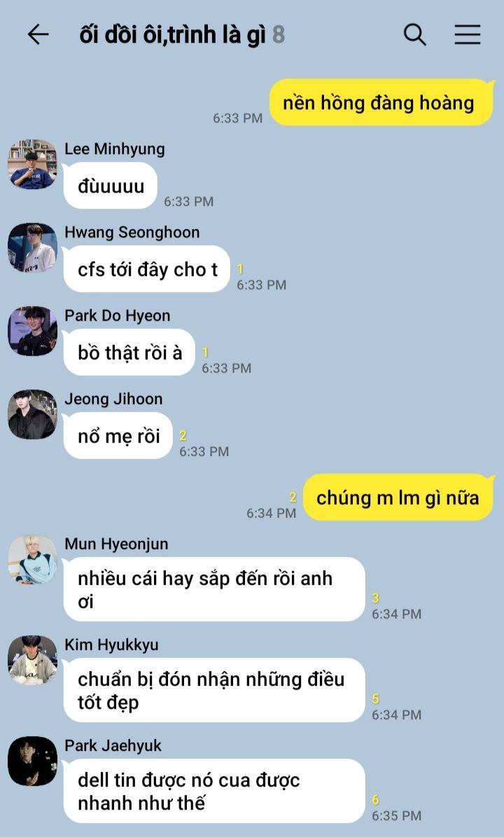
Task: Tap the 'cfs tới đây cho t' message
Action: click(147, 269)
